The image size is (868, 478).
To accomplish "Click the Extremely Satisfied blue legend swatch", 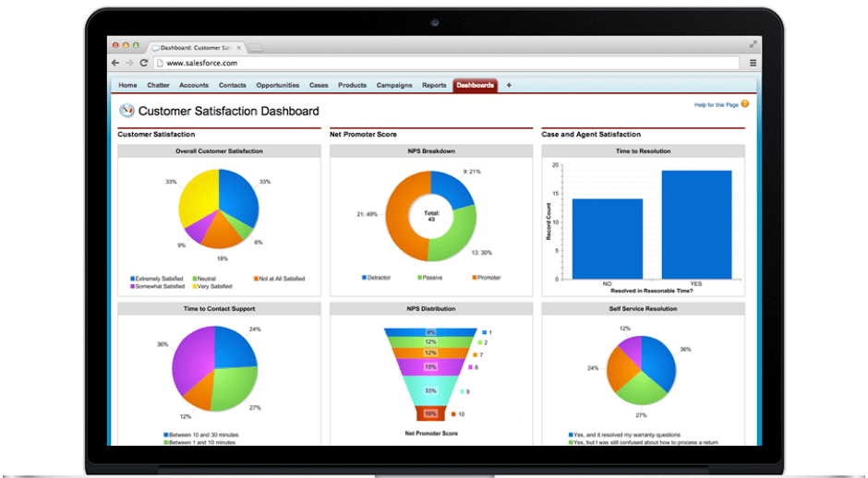I will pos(133,278).
